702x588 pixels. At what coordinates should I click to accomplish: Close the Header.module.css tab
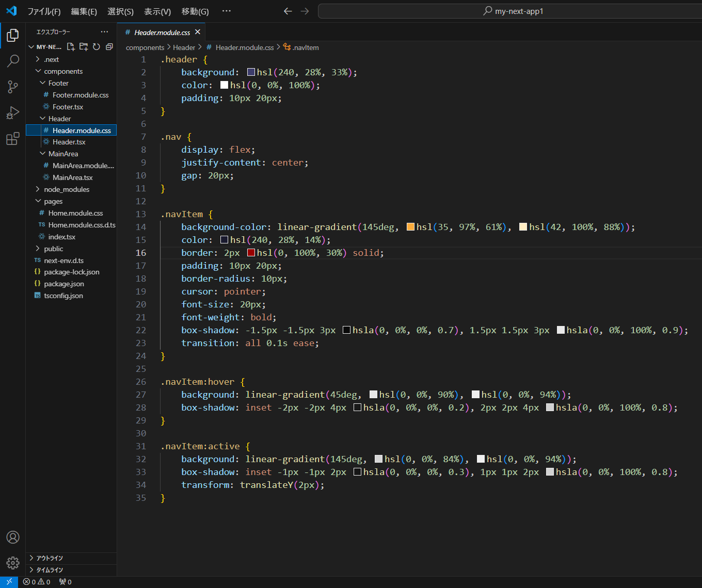tap(198, 32)
